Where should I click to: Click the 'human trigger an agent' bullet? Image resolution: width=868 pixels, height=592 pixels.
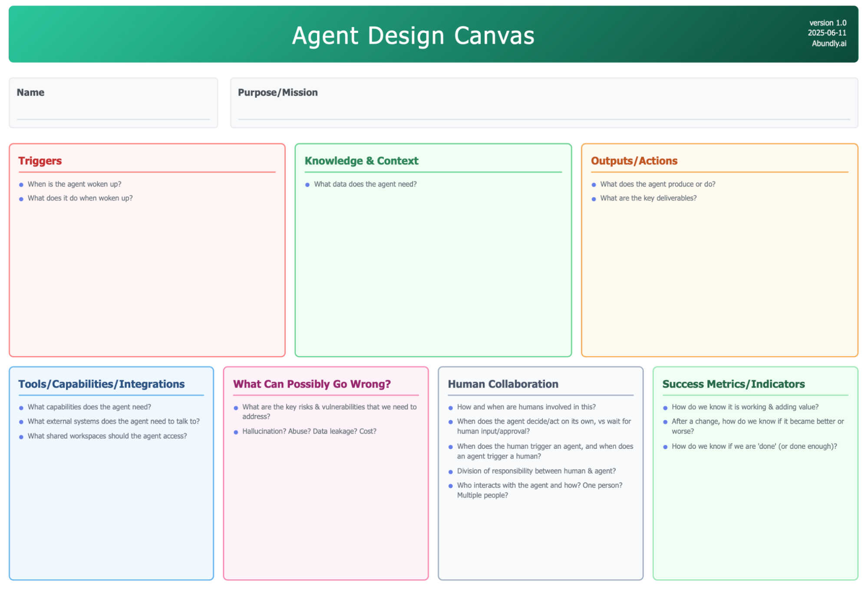tap(545, 451)
